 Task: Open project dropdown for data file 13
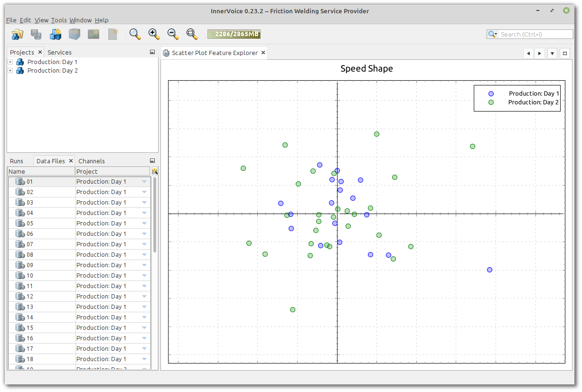(x=144, y=307)
